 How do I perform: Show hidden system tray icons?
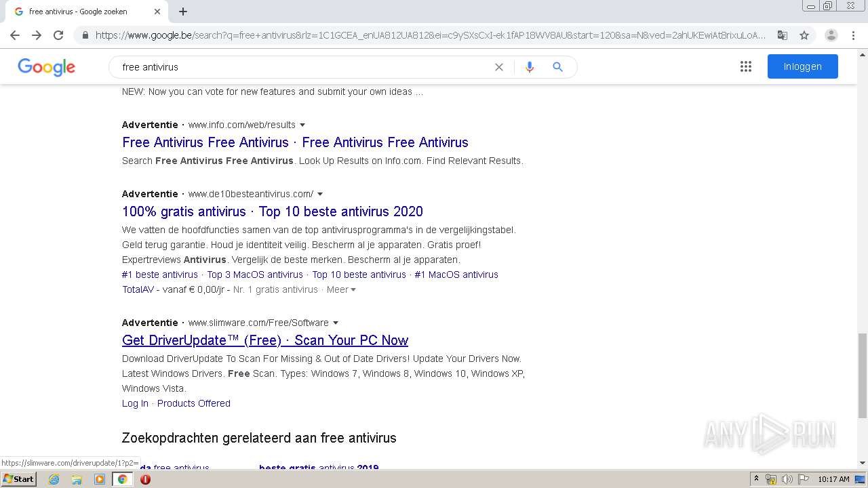coord(756,479)
